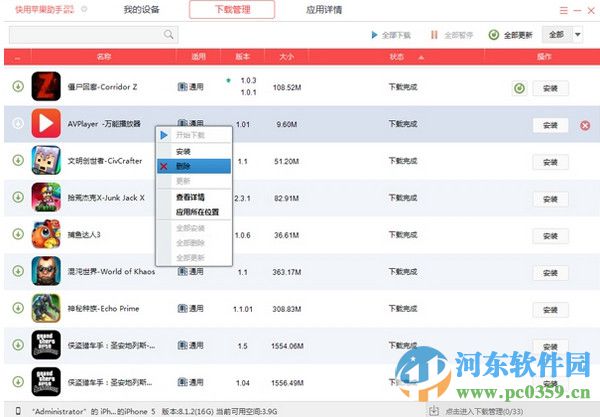Screen dimensions: 600x417
Task: Click the 全部更新 update all button
Action: point(510,35)
